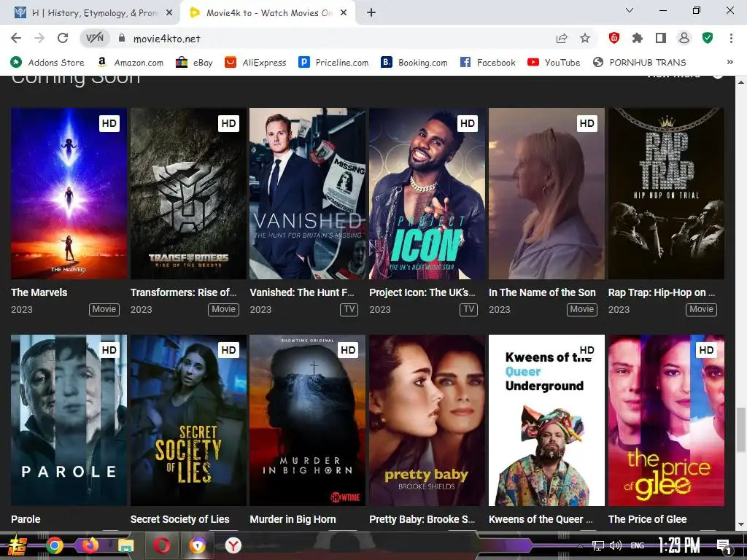Open In The Name of the Son poster
The width and height of the screenshot is (747, 560).
547,193
